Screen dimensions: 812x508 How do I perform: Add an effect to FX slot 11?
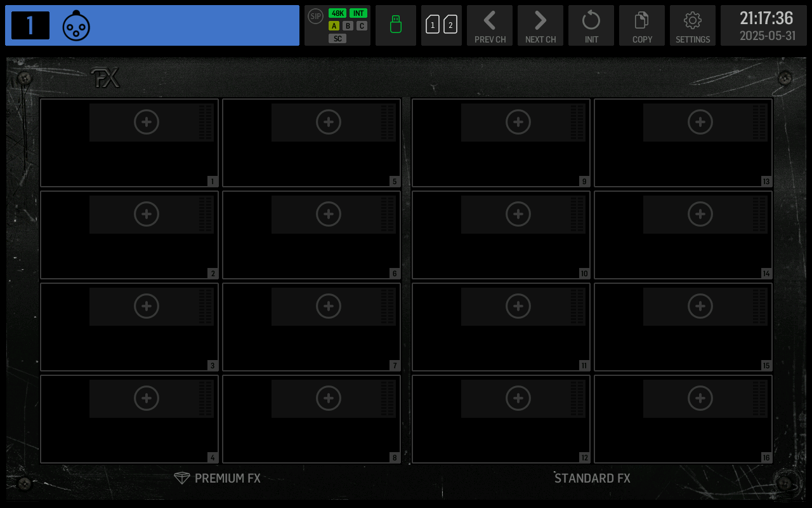(x=518, y=306)
